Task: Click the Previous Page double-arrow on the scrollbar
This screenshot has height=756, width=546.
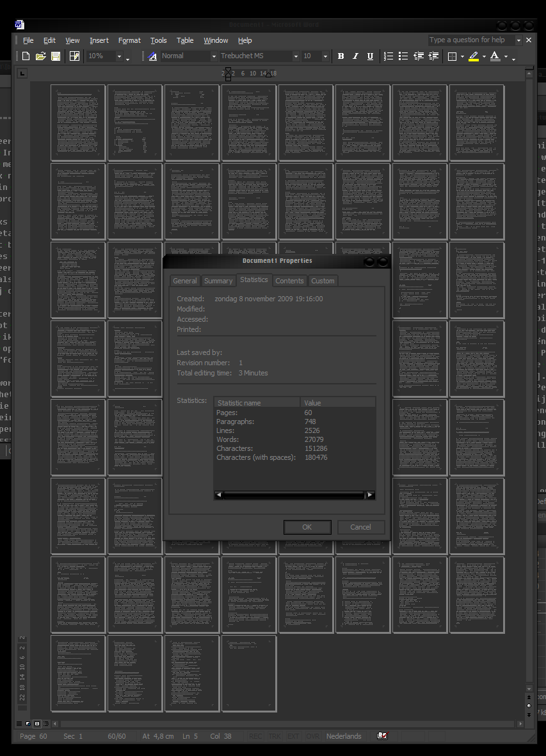Action: [529, 697]
